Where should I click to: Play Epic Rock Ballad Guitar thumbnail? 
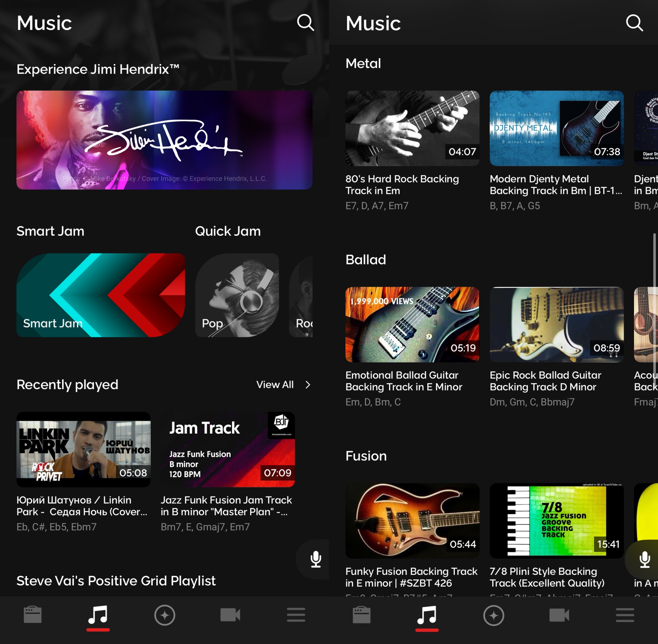point(557,324)
